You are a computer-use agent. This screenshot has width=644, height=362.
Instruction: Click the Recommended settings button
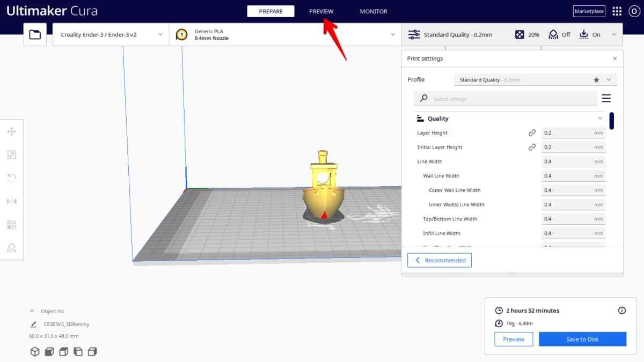pyautogui.click(x=439, y=260)
